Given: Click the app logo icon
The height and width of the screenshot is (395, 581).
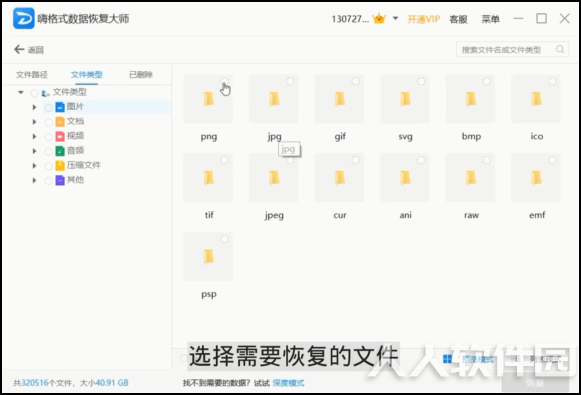Looking at the screenshot, I should tap(24, 18).
